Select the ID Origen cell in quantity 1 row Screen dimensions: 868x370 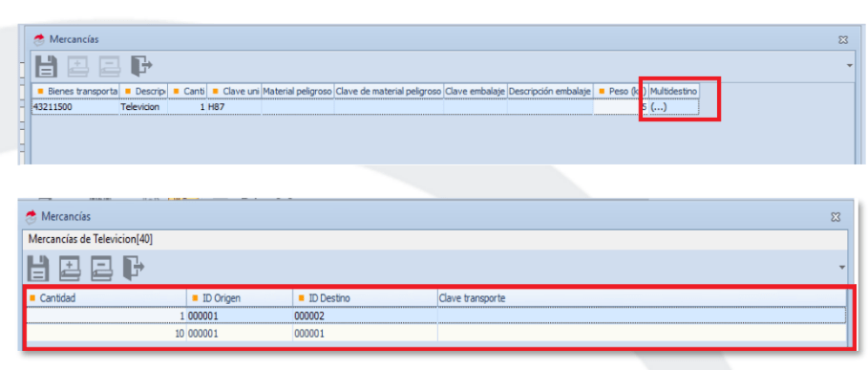point(240,316)
